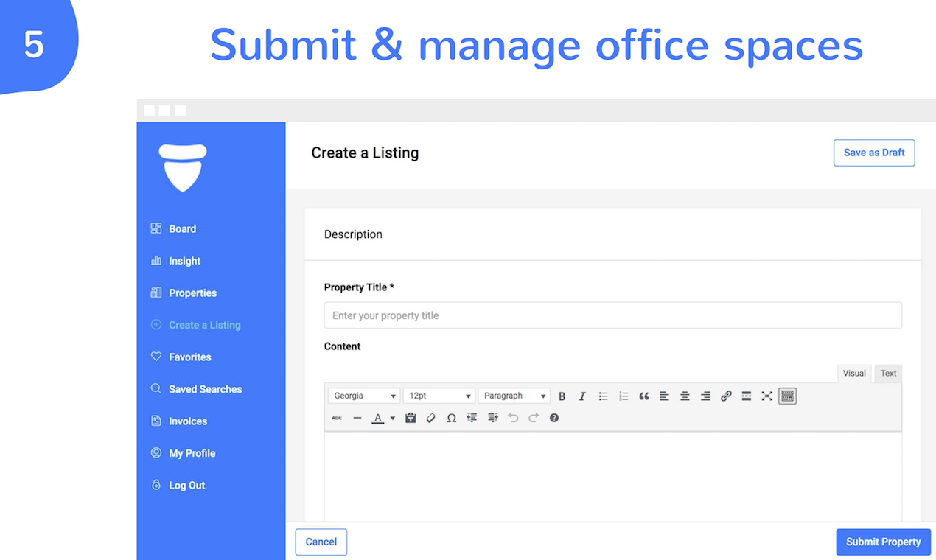This screenshot has height=560, width=936.
Task: Apply strikethrough formatting
Action: click(338, 418)
